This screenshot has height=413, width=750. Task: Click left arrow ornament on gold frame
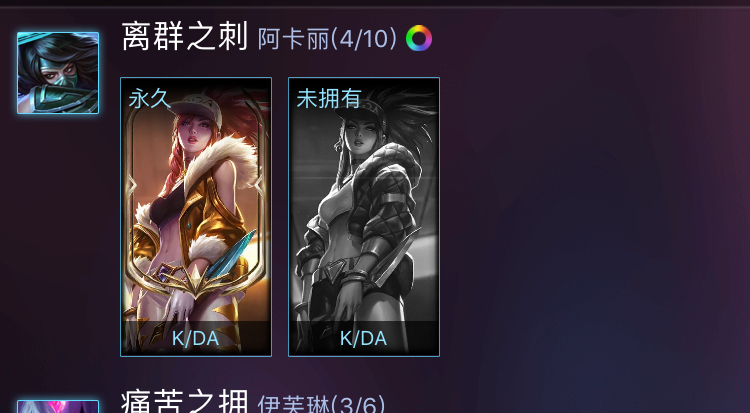tap(132, 186)
